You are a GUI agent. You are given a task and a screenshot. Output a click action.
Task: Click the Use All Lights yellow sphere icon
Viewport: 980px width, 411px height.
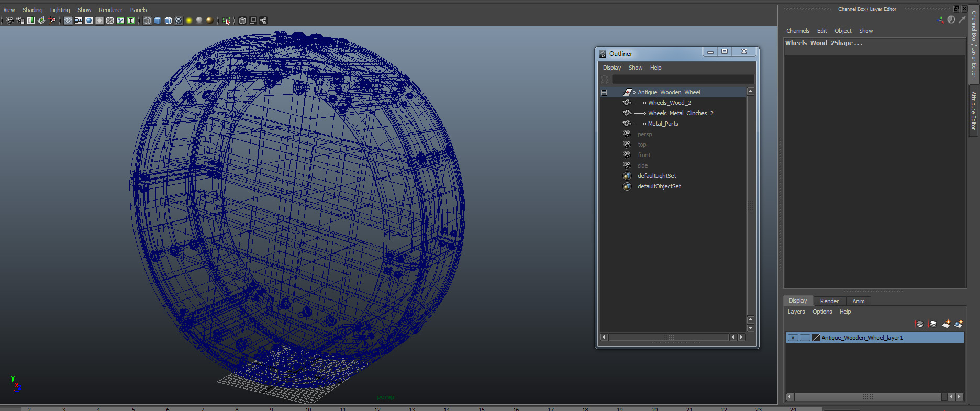pyautogui.click(x=189, y=20)
